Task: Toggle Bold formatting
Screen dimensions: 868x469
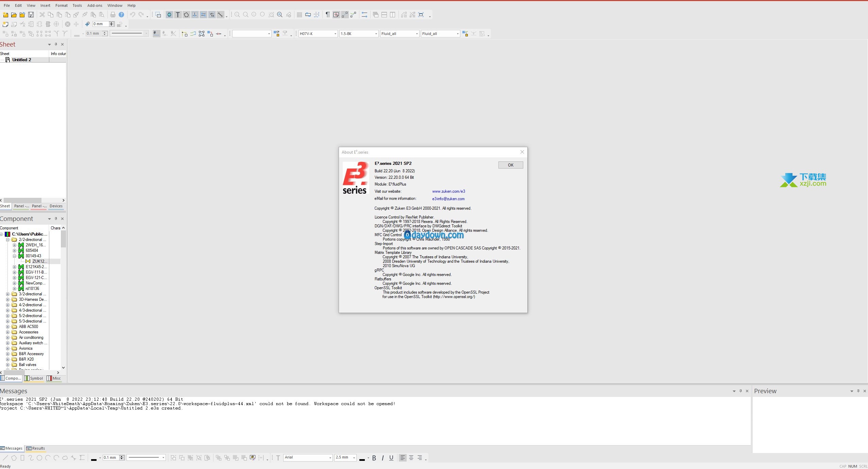Action: point(374,458)
